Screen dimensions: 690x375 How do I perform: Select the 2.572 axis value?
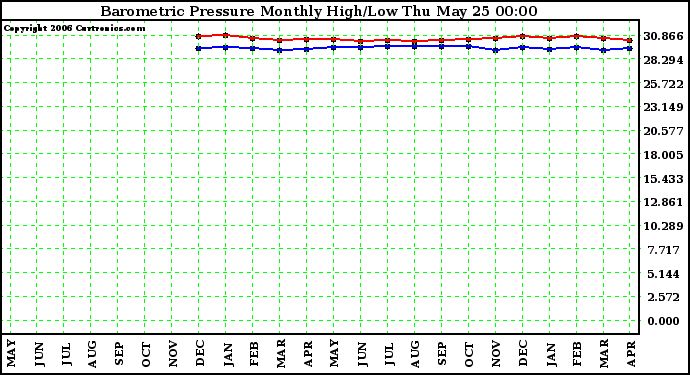664,297
